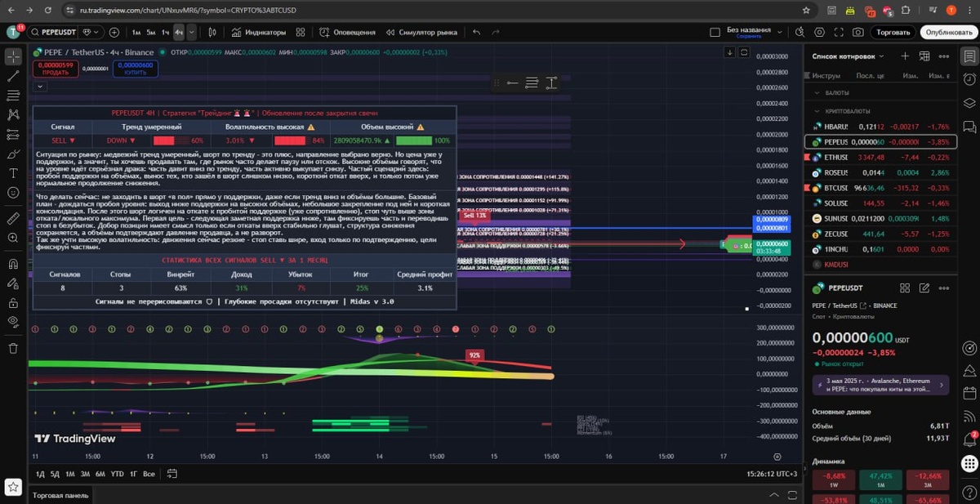Click the red ПРОДАТЬ sell button
Image resolution: width=980 pixels, height=504 pixels.
click(56, 69)
